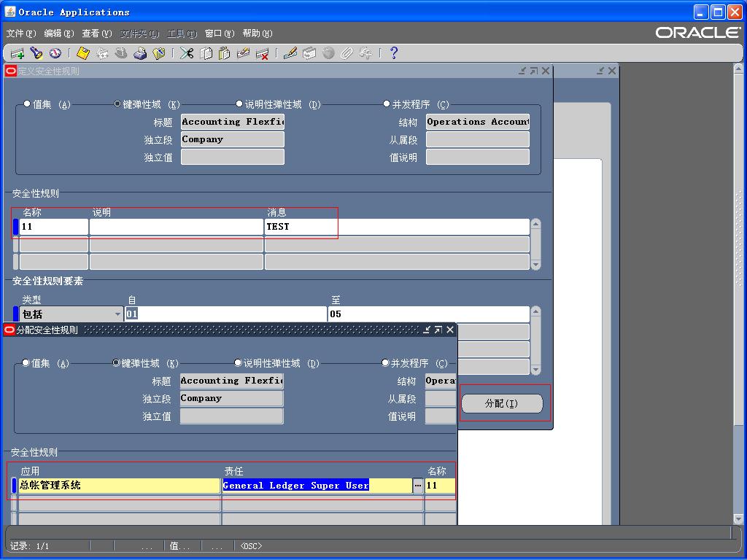Click the Switch Responsibilities toolbar icon
This screenshot has width=747, height=560.
pos(121,53)
